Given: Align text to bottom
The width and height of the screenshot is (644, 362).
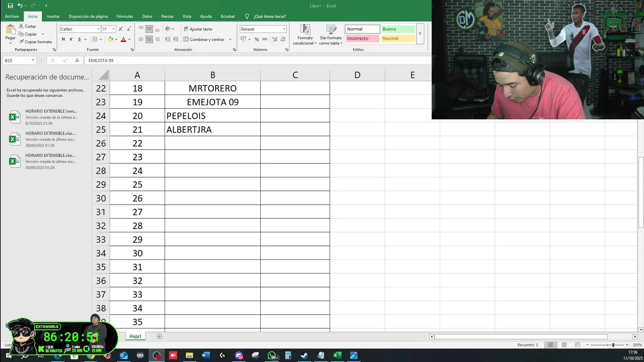Looking at the screenshot, I should [157, 29].
